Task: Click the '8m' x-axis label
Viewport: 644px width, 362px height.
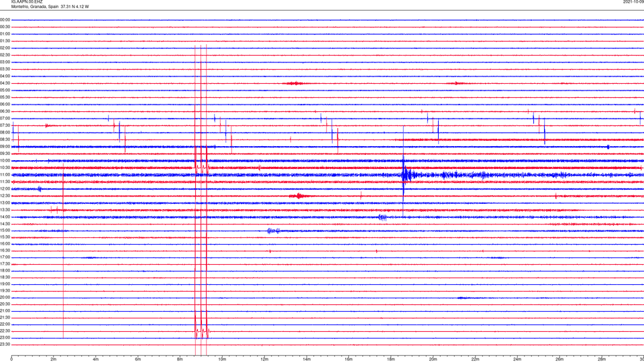Action: coord(180,359)
